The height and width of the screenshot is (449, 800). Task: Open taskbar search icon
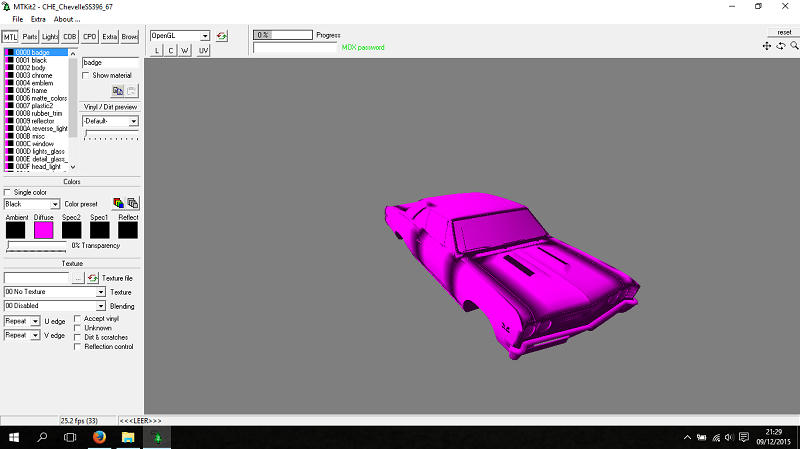[42, 437]
